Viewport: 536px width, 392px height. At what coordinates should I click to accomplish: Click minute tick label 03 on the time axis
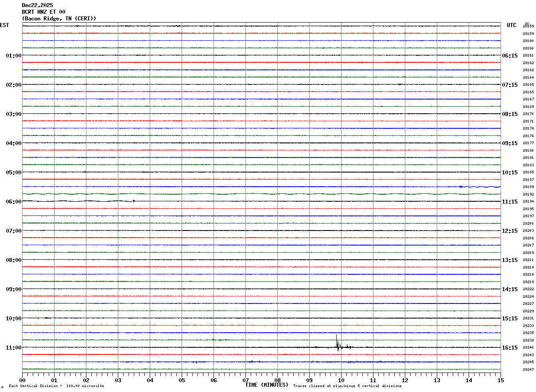(x=118, y=380)
